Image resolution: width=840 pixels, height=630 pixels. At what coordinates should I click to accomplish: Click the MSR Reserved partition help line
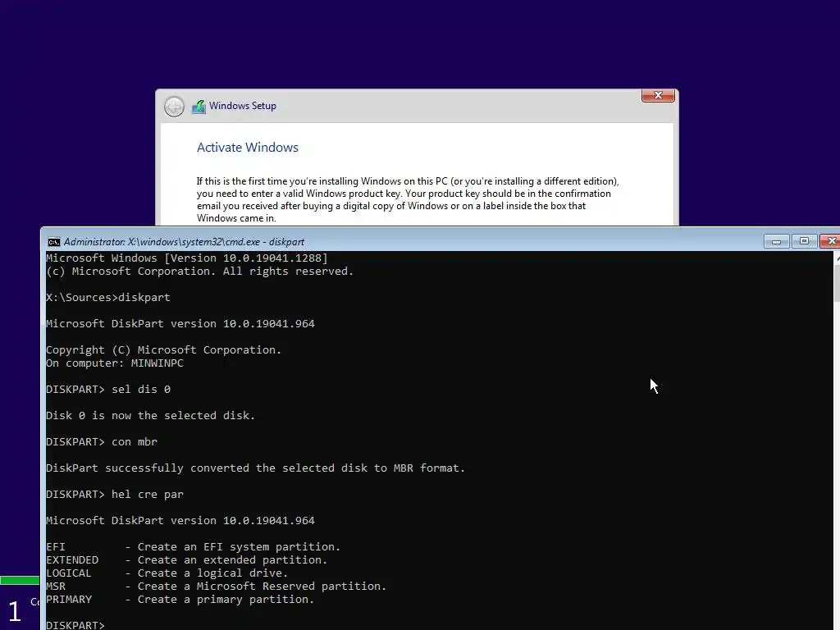tap(216, 586)
